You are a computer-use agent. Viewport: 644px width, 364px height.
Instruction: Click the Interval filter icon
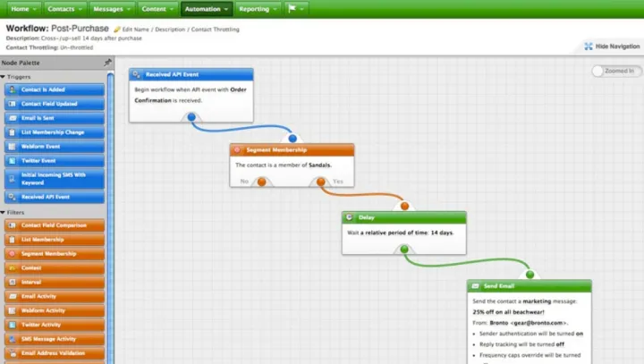coord(13,283)
